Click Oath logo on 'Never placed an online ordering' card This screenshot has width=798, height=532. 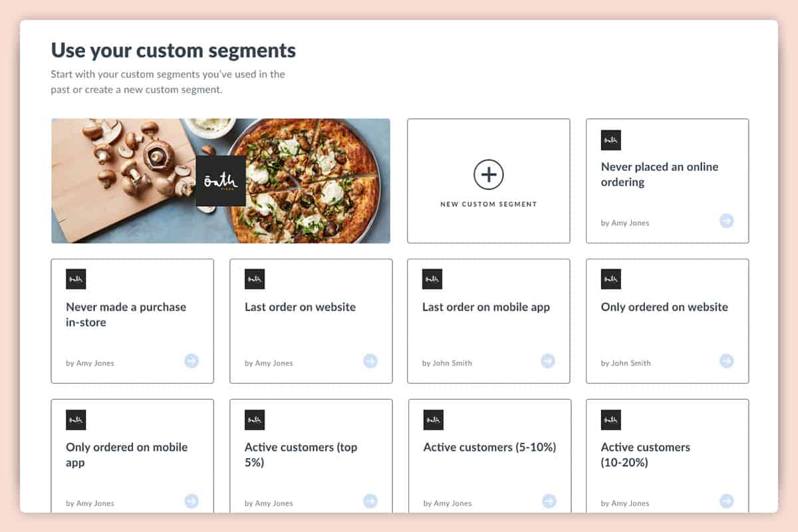610,140
